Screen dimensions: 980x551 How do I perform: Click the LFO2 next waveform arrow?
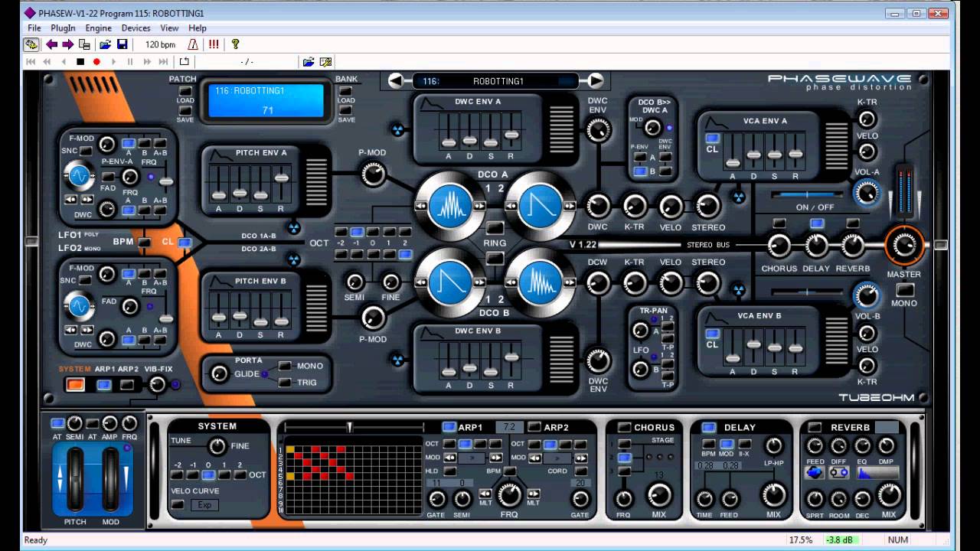click(87, 330)
